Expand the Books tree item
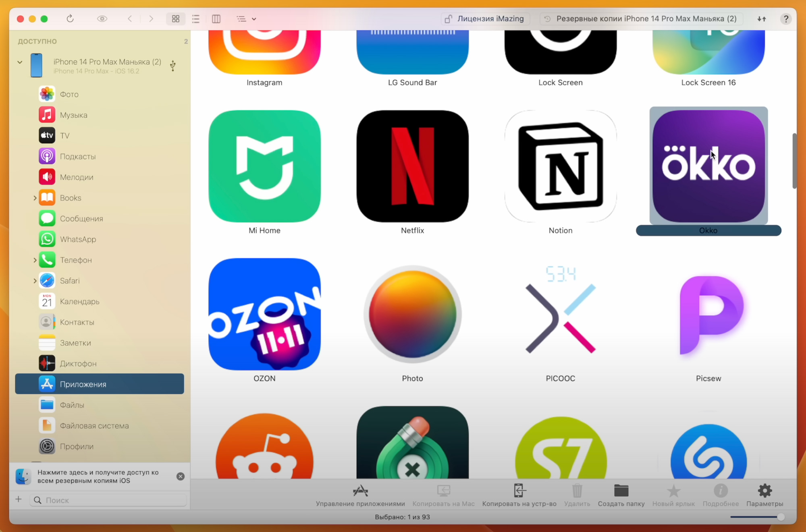 [35, 198]
